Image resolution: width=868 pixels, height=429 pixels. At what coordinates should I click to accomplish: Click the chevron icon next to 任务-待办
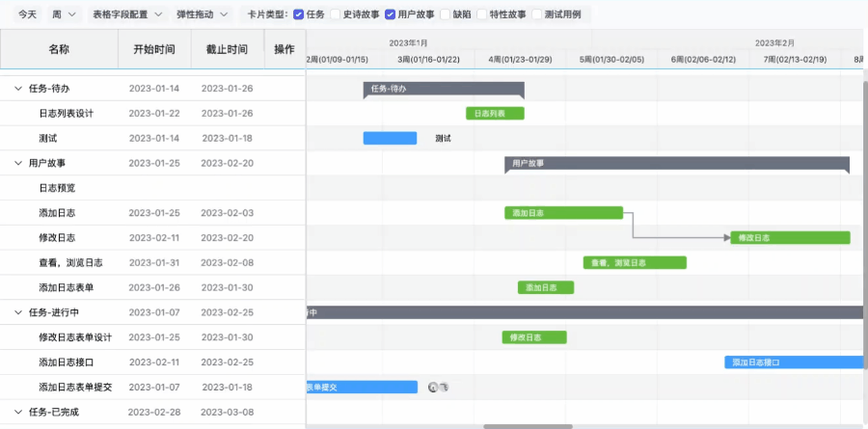tap(18, 89)
